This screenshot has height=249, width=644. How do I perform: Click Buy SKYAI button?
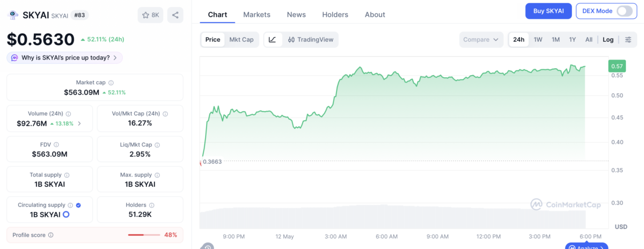click(548, 11)
